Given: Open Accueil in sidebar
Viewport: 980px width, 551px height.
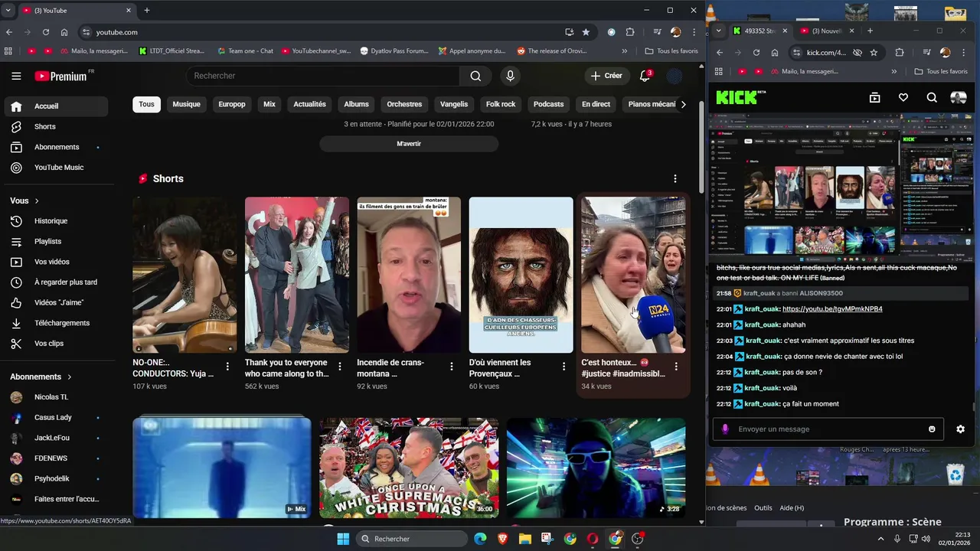Looking at the screenshot, I should tap(55, 106).
